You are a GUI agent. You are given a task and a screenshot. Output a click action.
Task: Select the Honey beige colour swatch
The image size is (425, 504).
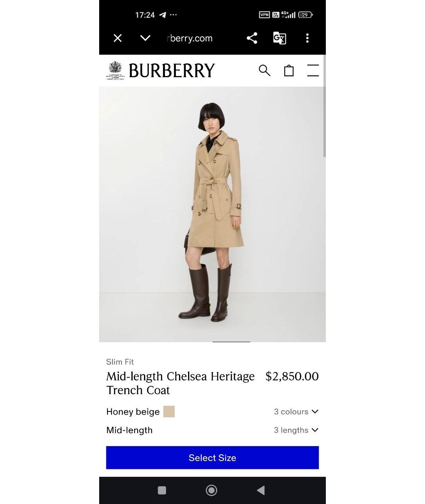pos(169,411)
